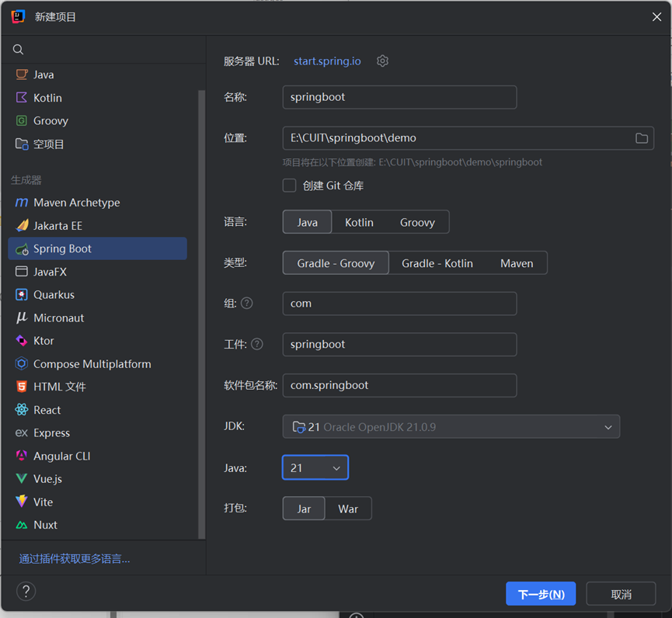The width and height of the screenshot is (672, 618).
Task: Click the IntelliJ IDEA logo in title bar
Action: click(18, 17)
